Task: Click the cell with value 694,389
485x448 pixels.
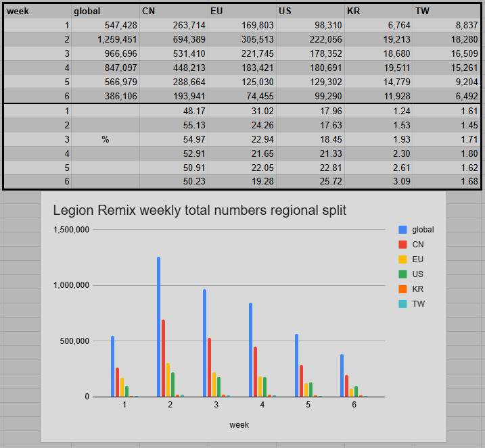Action: click(x=174, y=39)
